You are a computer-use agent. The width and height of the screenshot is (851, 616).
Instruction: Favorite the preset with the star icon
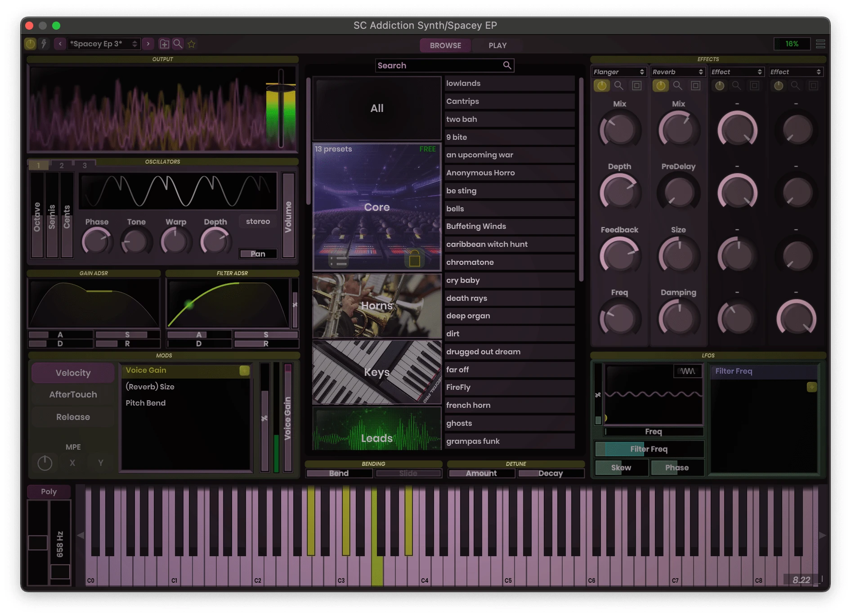(x=192, y=44)
